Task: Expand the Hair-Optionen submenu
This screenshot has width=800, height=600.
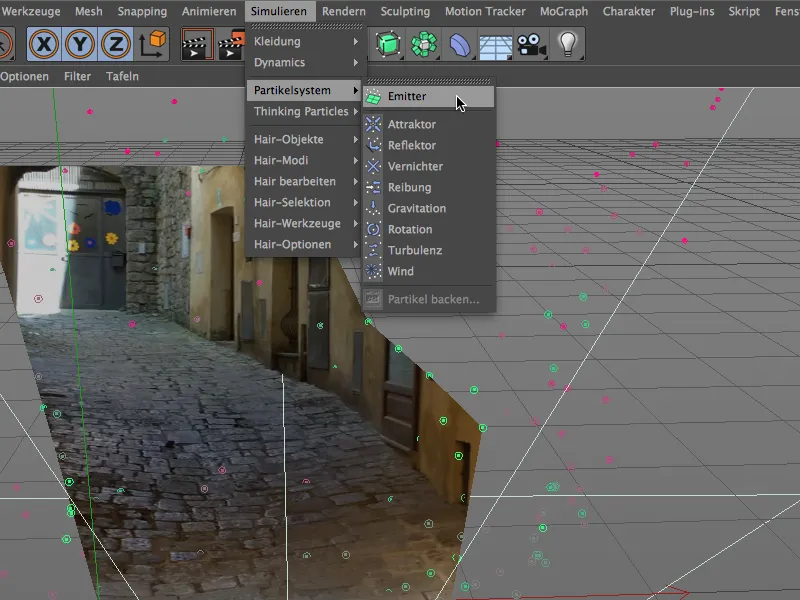Action: click(x=305, y=244)
